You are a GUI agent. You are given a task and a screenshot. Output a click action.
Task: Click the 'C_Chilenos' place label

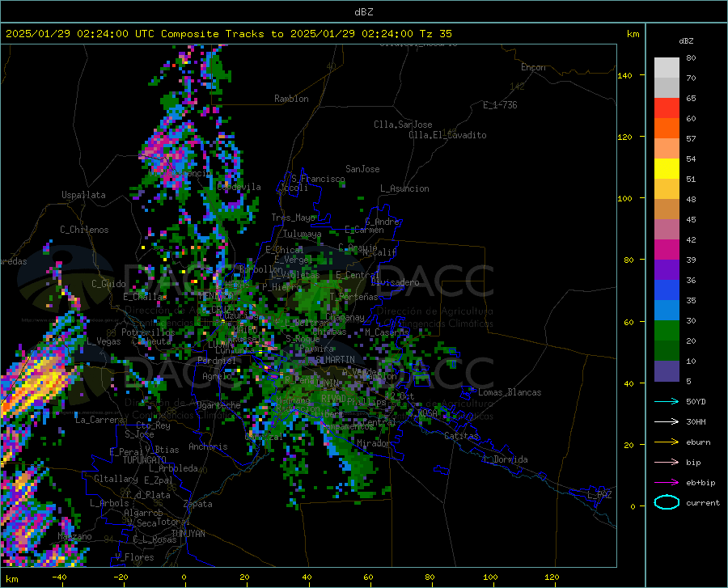point(84,230)
